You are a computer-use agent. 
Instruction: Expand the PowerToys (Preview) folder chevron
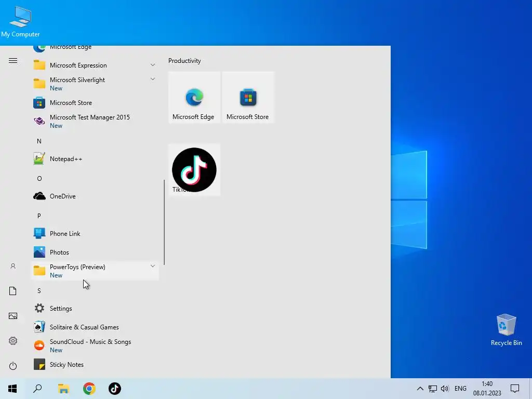click(153, 266)
